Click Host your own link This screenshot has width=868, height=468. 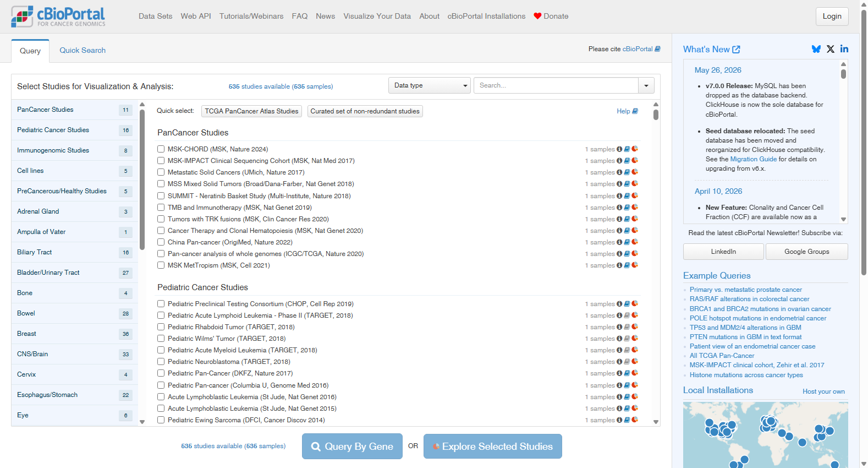[823, 391]
